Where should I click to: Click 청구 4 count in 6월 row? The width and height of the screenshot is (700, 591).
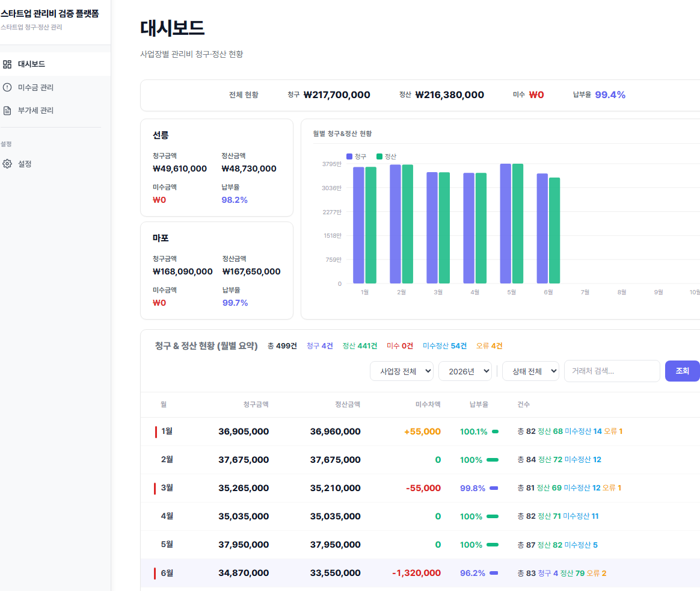point(548,573)
